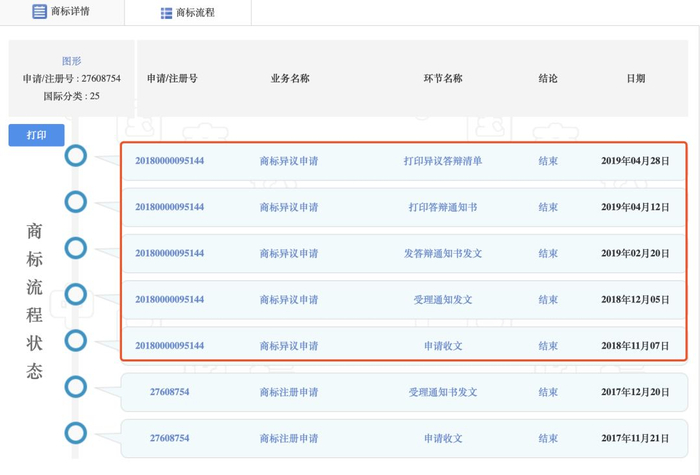Click the 图形 link

[72, 61]
